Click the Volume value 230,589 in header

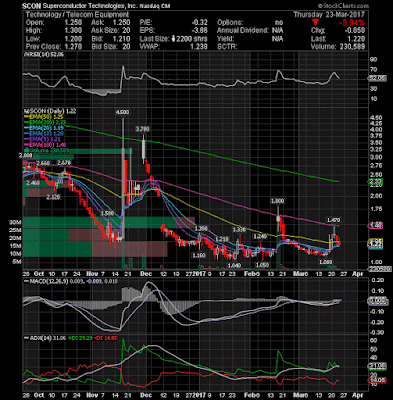pos(353,47)
